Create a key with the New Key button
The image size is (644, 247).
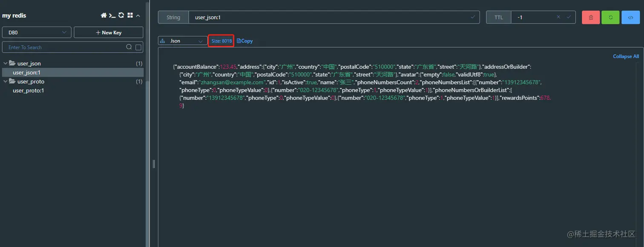point(109,32)
